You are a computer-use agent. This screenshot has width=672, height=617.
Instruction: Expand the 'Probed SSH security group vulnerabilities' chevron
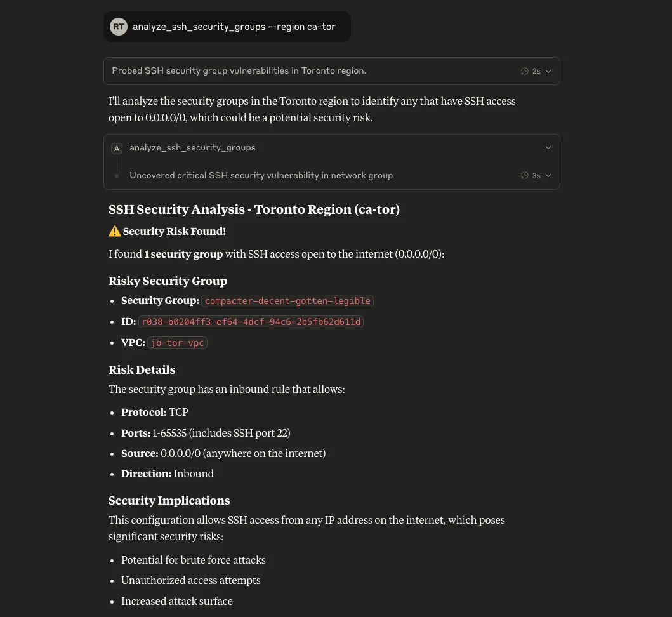pos(548,71)
